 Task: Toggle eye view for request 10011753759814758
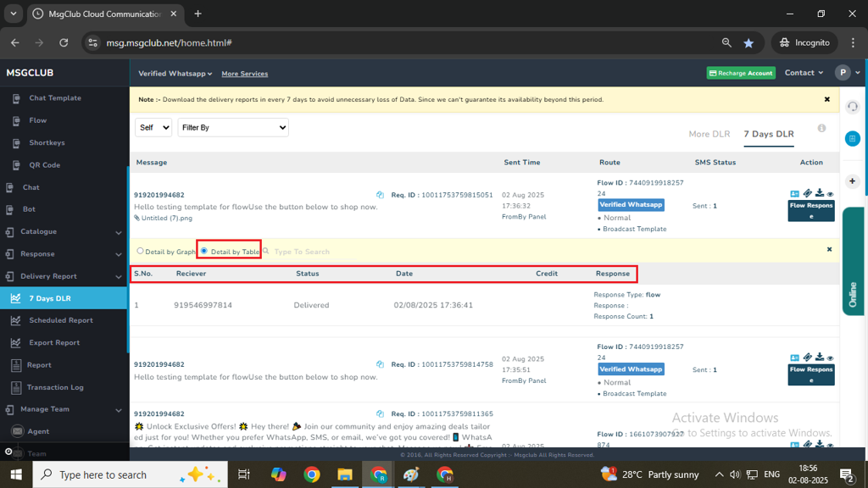(831, 358)
